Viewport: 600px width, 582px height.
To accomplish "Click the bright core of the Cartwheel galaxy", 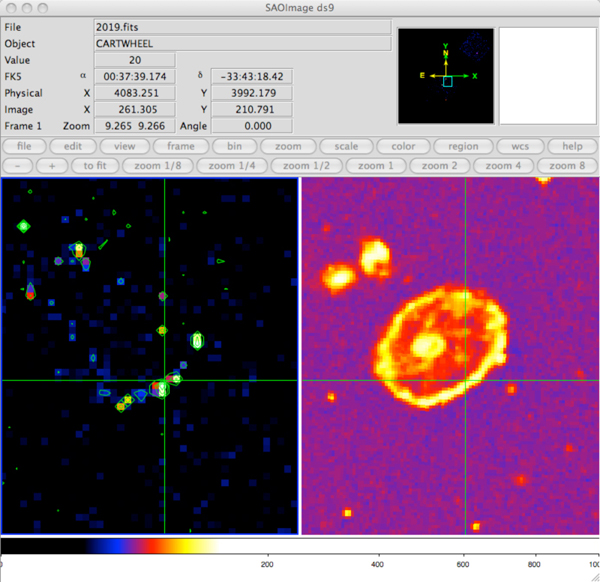I will pyautogui.click(x=427, y=344).
